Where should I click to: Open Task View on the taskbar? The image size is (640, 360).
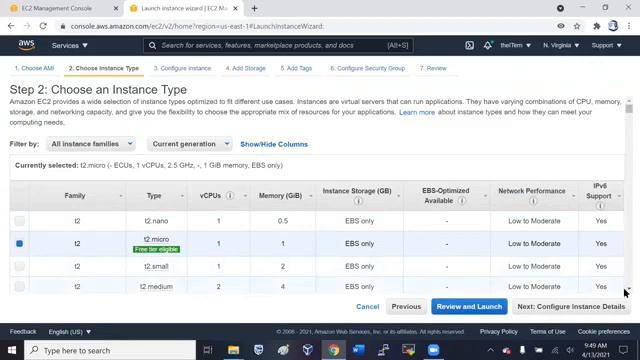[x=208, y=350]
